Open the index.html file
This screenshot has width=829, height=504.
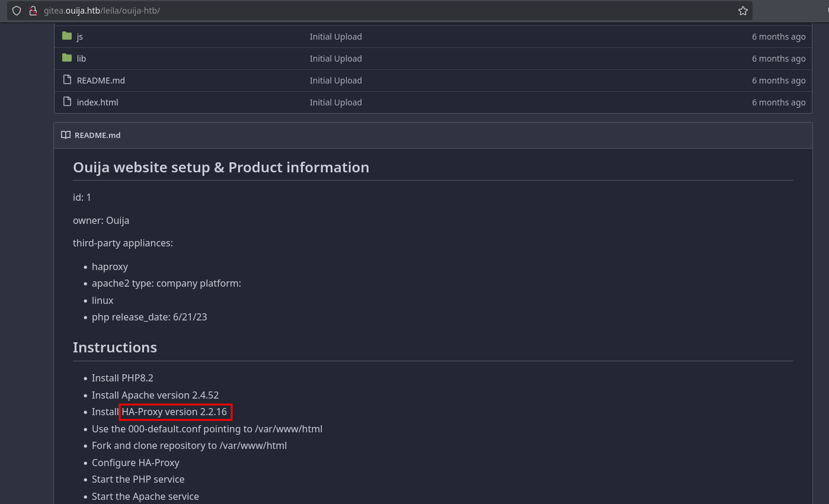point(97,102)
